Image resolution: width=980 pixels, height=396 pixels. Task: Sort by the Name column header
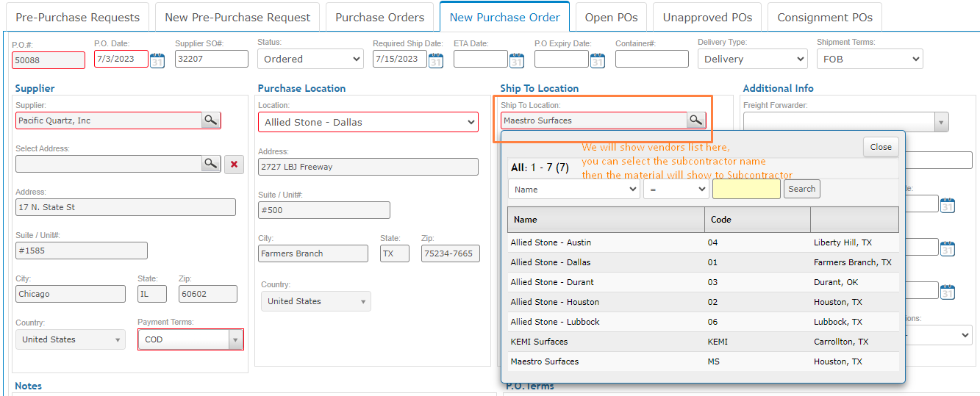click(606, 220)
